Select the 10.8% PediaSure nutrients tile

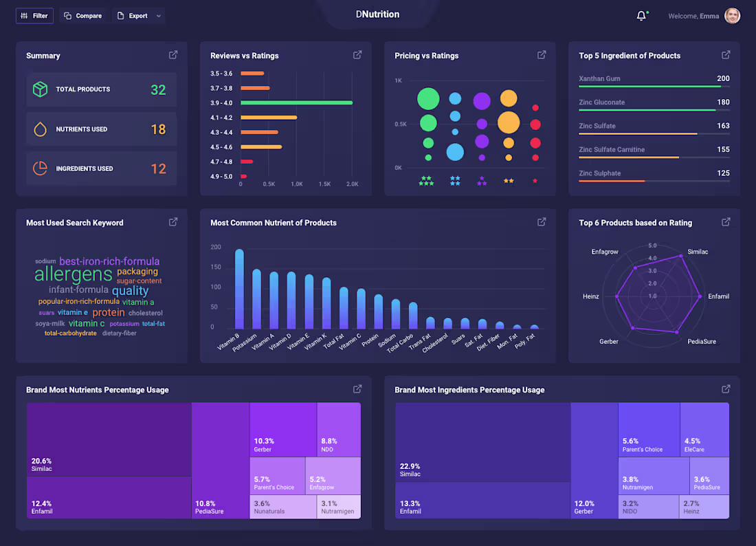[221, 461]
